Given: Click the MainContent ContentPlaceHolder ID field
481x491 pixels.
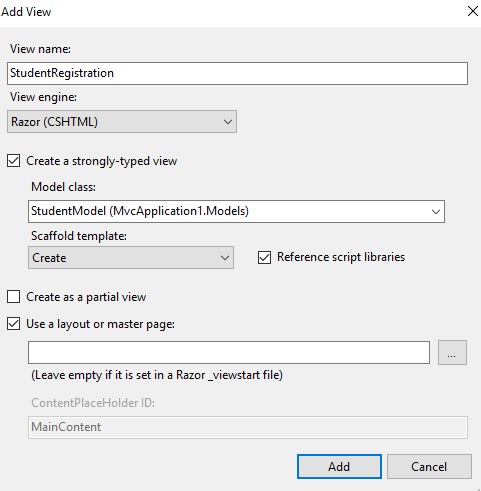Looking at the screenshot, I should coord(248,427).
